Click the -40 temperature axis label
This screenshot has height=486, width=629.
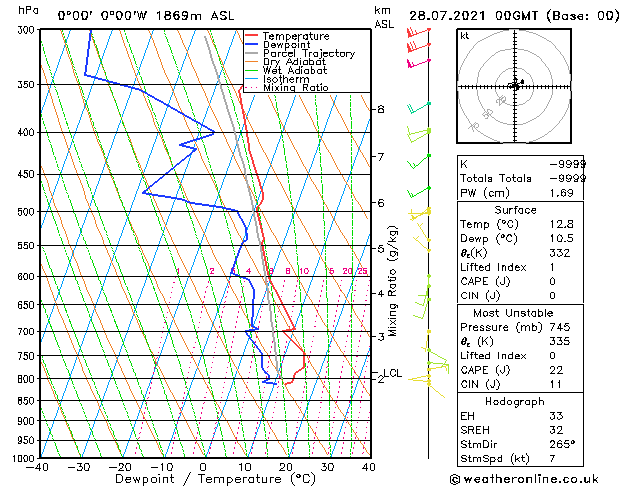click(37, 467)
